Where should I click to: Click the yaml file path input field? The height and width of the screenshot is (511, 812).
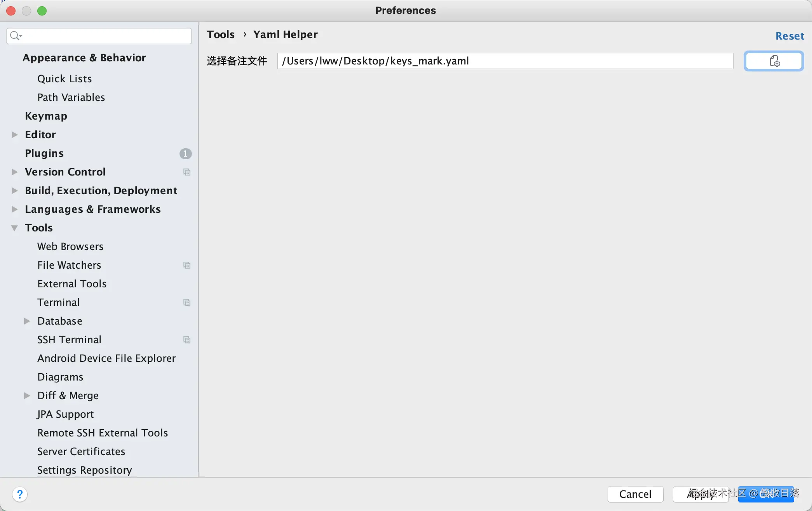[x=505, y=61]
